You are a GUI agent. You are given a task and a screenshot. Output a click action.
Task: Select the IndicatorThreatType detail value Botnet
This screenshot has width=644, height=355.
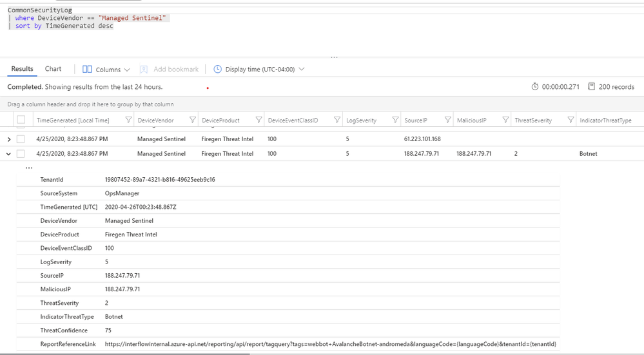tap(113, 317)
